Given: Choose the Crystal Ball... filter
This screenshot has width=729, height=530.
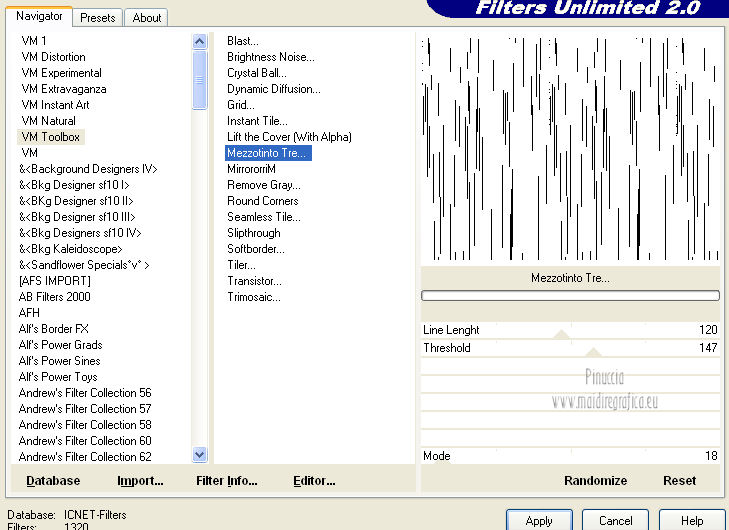Looking at the screenshot, I should [257, 73].
